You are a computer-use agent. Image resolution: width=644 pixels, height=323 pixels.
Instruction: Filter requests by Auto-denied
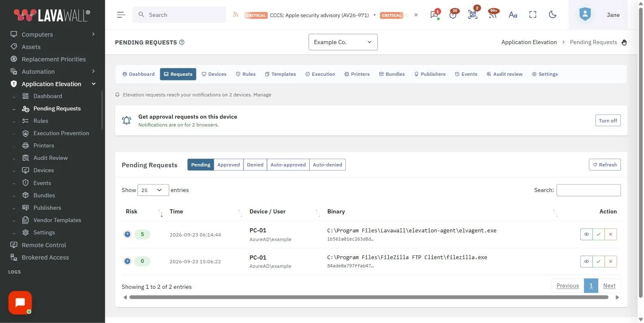(x=327, y=165)
